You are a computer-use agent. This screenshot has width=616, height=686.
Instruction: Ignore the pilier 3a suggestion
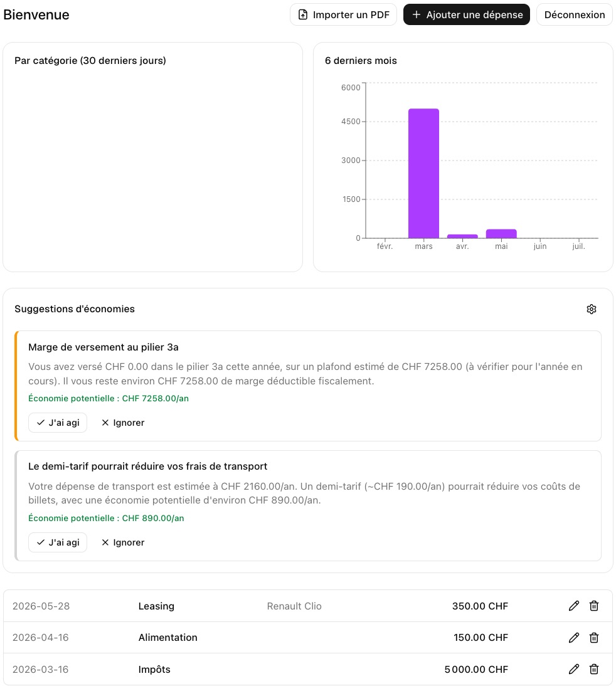point(122,423)
